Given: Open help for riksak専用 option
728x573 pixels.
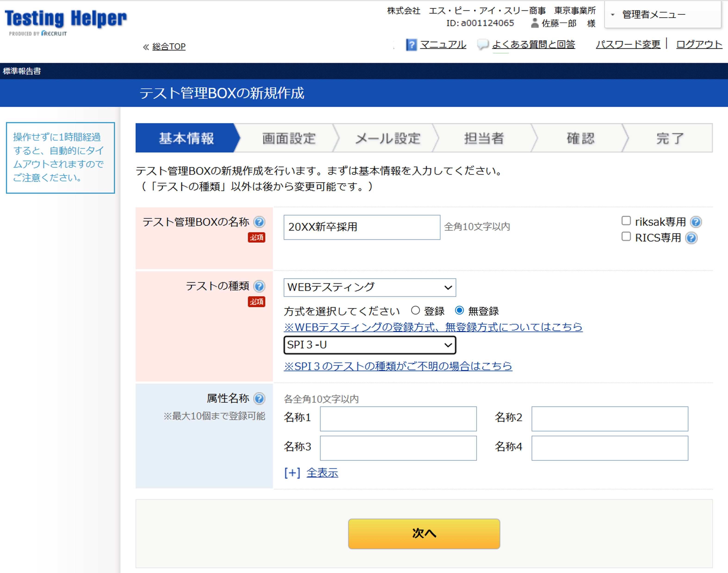Looking at the screenshot, I should click(697, 221).
